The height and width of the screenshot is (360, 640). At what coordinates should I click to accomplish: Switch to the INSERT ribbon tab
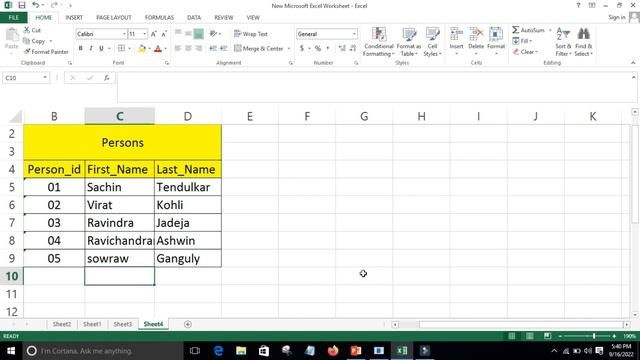click(x=74, y=18)
